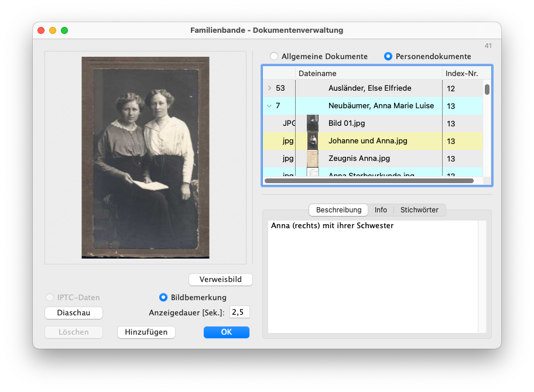Screen dimensions: 534x392
Task: Click the horizontal scrollbar under the file list
Action: [x=369, y=181]
